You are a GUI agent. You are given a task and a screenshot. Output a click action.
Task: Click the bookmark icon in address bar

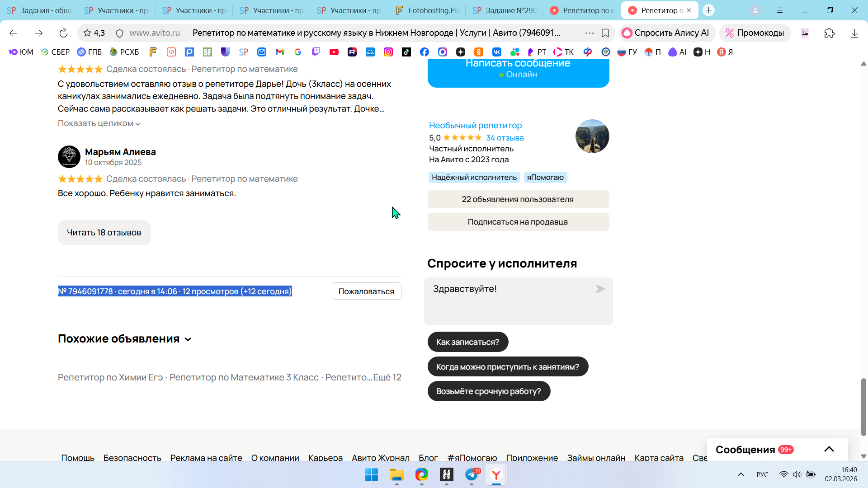pos(605,33)
